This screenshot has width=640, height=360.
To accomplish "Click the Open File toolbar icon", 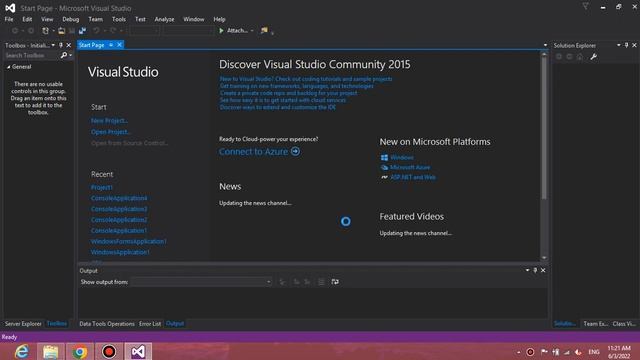I will (61, 31).
